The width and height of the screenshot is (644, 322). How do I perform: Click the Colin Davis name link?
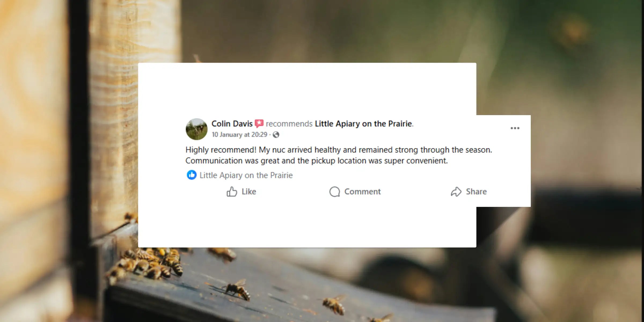(x=232, y=124)
